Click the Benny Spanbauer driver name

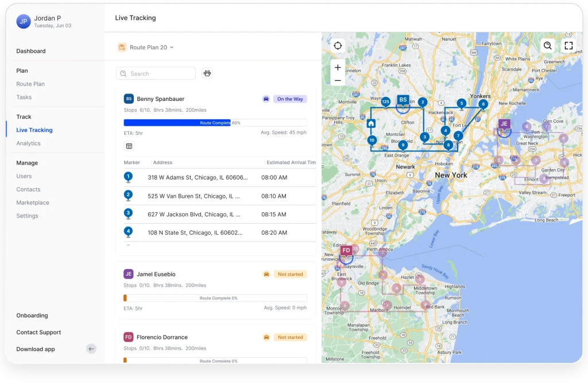[161, 99]
